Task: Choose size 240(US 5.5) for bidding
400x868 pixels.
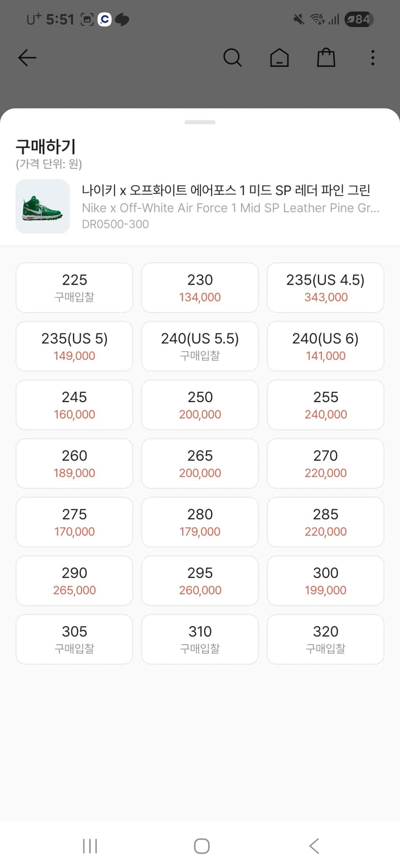Action: tap(199, 346)
